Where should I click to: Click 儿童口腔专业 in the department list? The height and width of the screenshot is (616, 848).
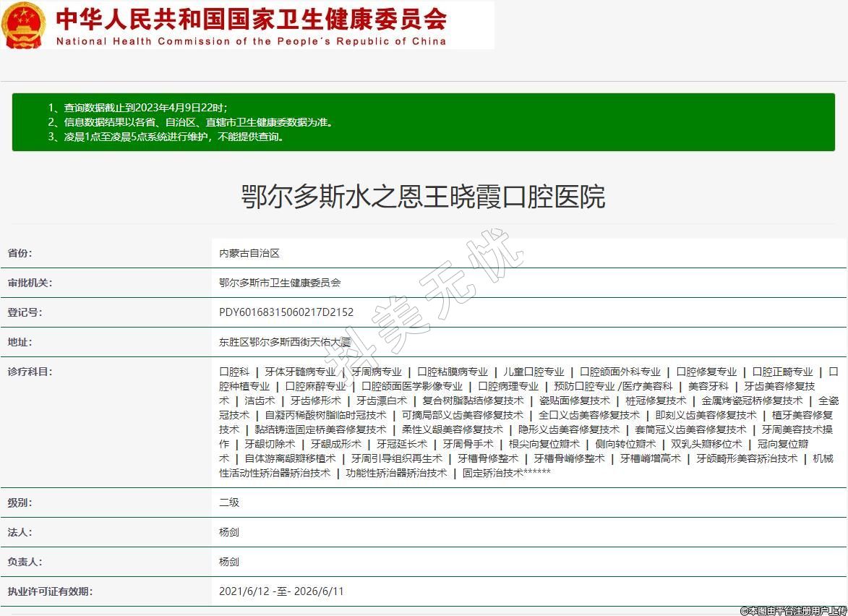tap(534, 372)
